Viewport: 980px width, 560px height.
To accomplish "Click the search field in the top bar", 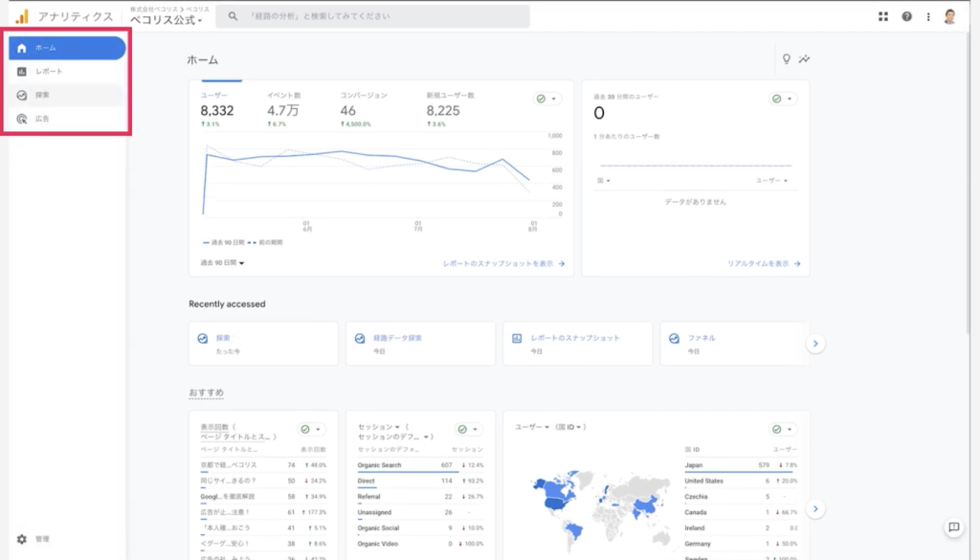I will 372,16.
